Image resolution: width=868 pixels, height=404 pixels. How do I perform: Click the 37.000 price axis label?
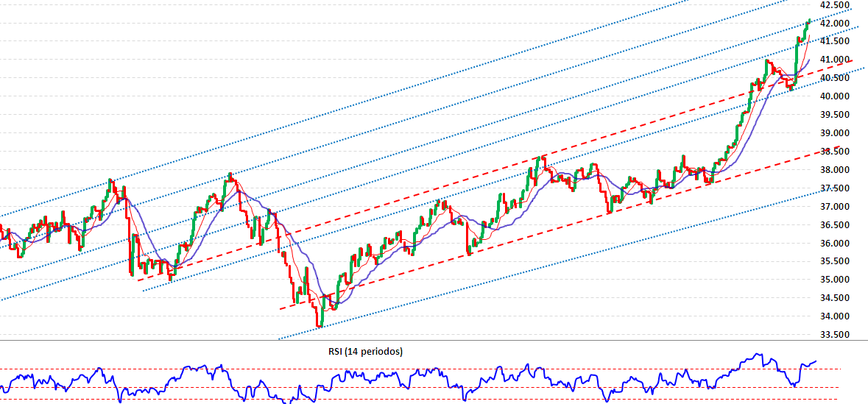pyautogui.click(x=836, y=206)
